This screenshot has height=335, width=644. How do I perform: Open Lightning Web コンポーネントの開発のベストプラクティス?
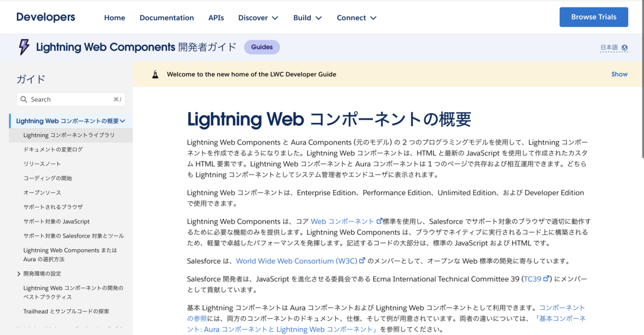pos(73,292)
